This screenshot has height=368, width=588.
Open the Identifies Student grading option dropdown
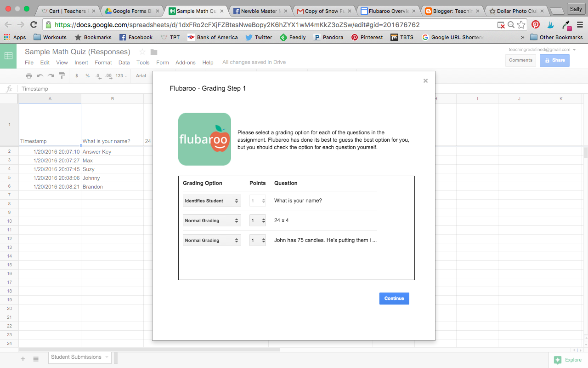(x=211, y=200)
